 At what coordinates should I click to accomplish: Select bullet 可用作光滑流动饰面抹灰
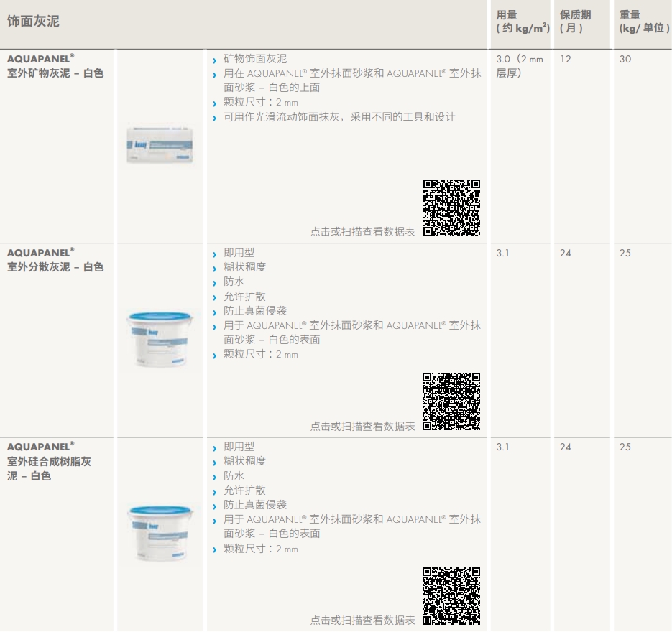[339, 117]
